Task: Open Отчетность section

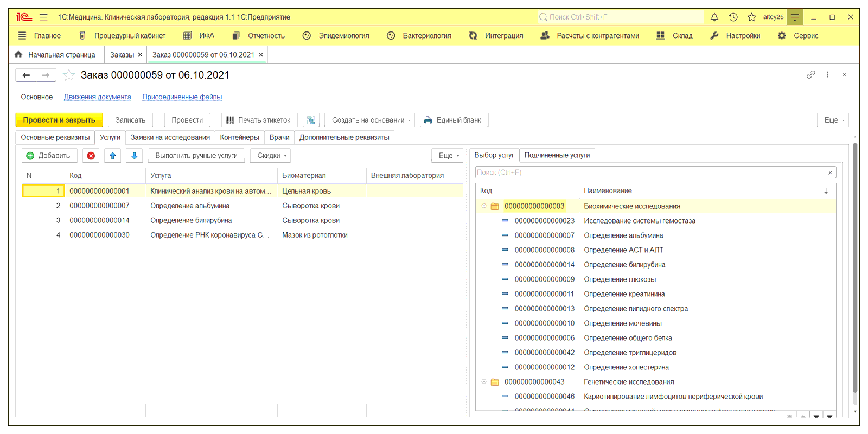Action: [259, 35]
